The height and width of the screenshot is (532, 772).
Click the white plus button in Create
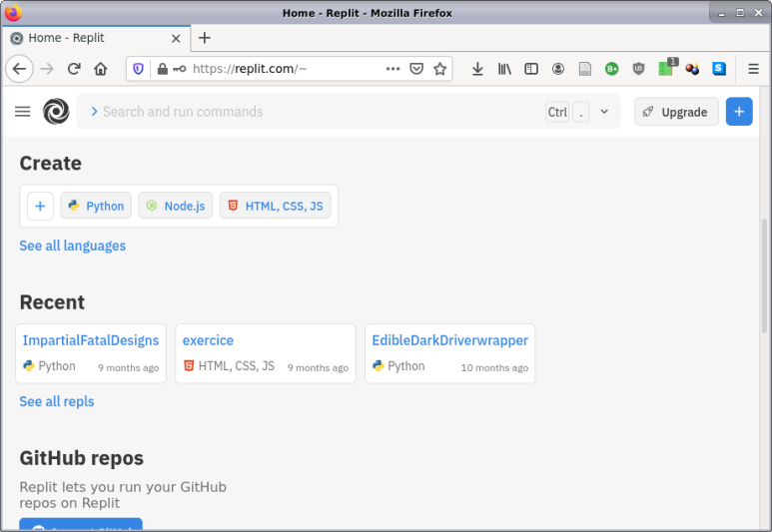[x=40, y=206]
